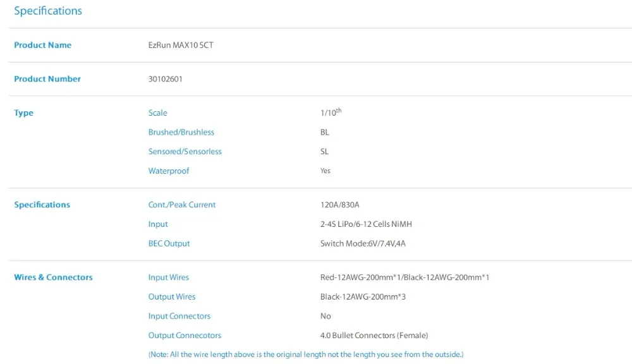Select the Input Connectors label
The image size is (632, 364).
(179, 316)
